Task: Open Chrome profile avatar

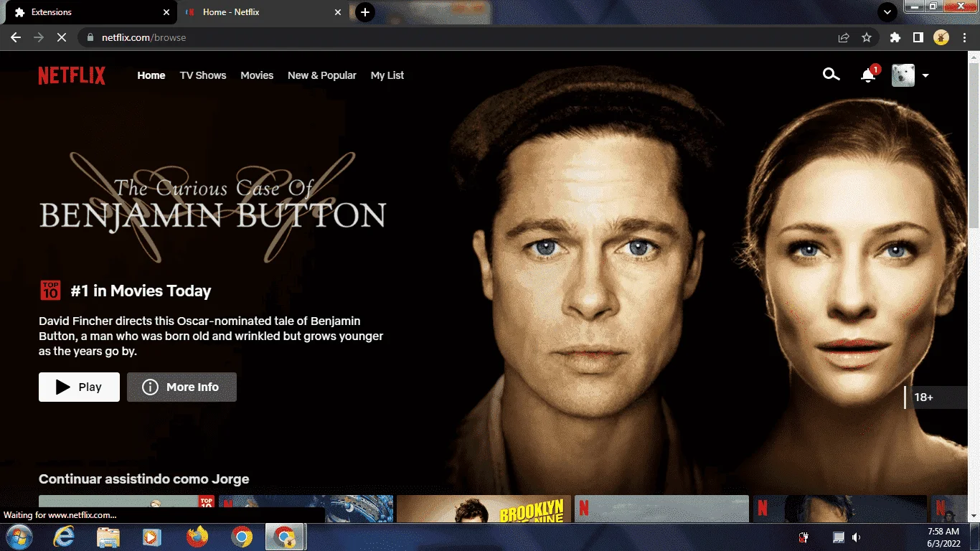Action: pyautogui.click(x=941, y=37)
